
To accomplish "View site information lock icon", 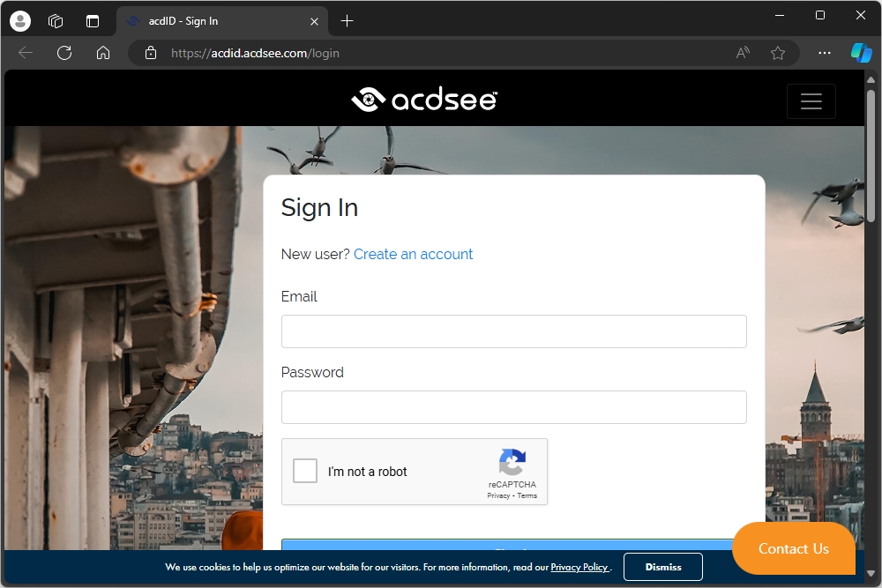I will pyautogui.click(x=151, y=54).
